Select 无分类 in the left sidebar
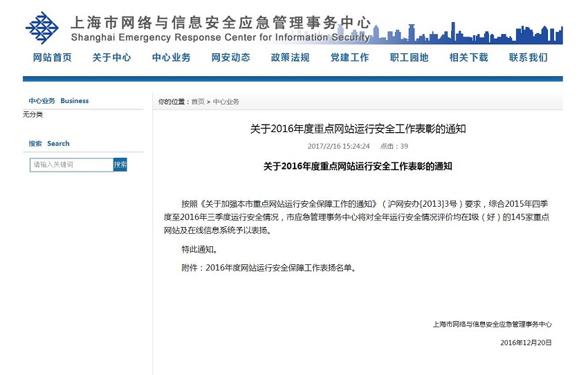Image resolution: width=588 pixels, height=375 pixels. (33, 114)
